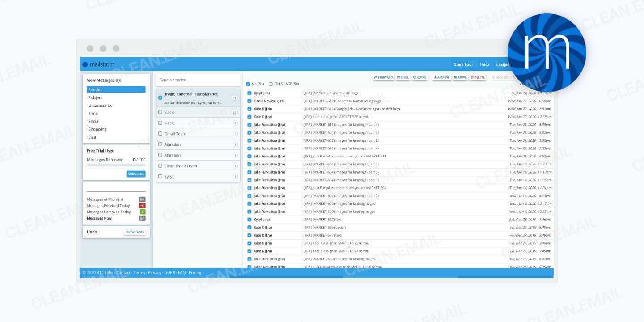
Task: Delete the selected messages
Action: click(478, 77)
